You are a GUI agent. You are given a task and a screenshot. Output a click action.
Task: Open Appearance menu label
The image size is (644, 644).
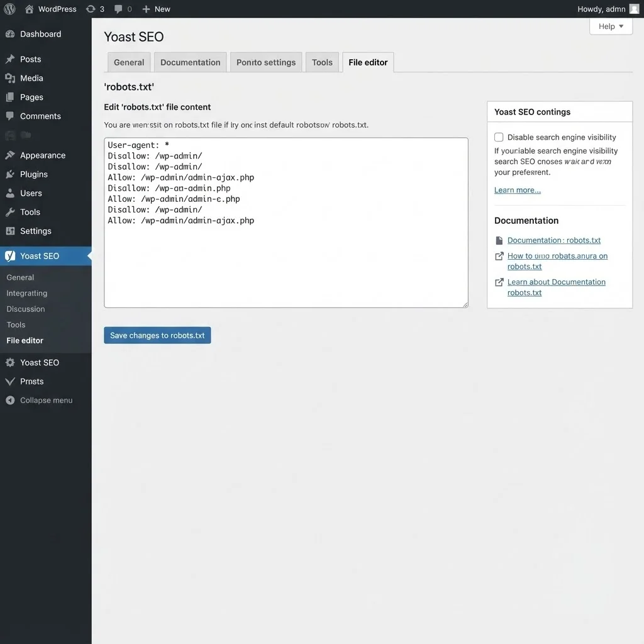(43, 155)
